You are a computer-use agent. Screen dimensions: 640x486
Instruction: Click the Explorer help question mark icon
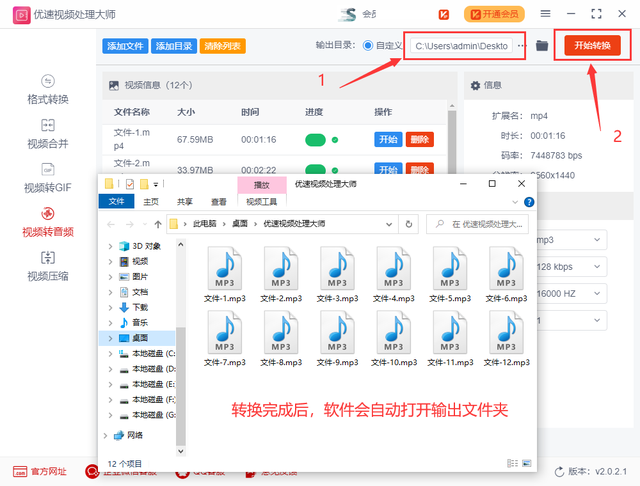click(529, 202)
